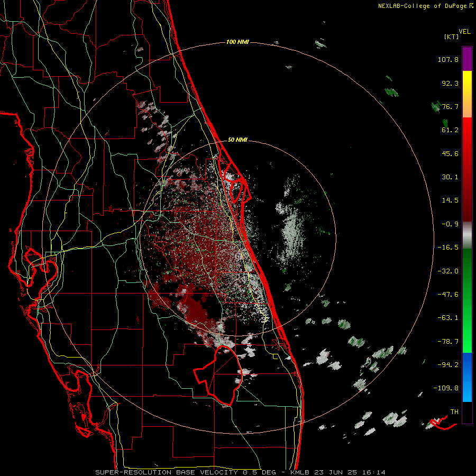Click the 45.6 velocity scale value
Screen dimensions: 476x476
tap(450, 153)
